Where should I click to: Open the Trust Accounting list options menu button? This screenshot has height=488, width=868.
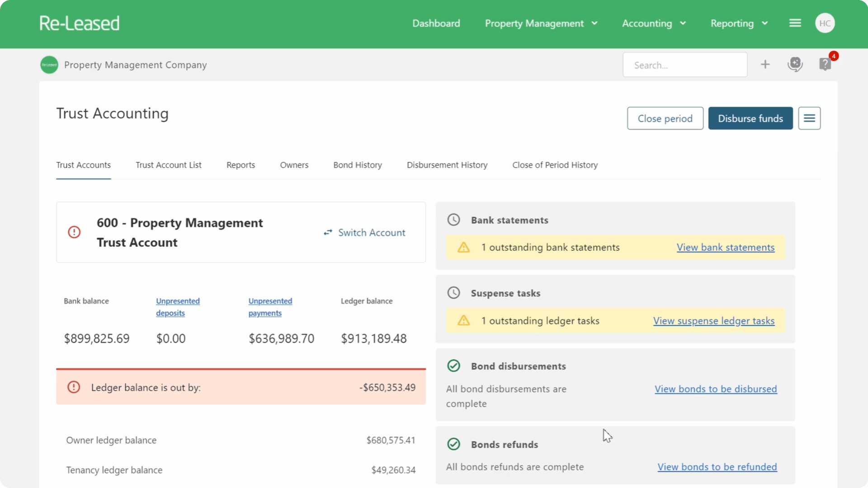coord(809,118)
